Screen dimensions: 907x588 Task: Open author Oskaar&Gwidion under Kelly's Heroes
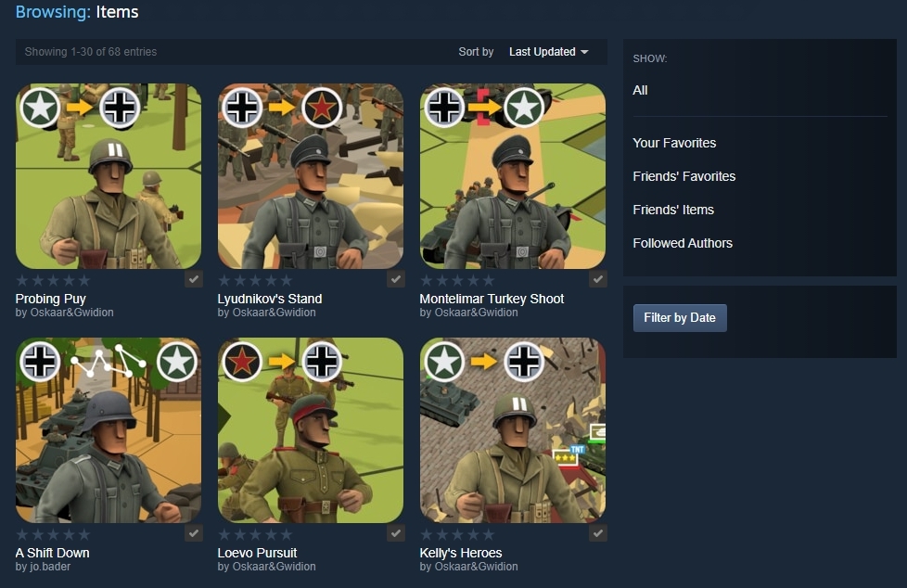(476, 567)
